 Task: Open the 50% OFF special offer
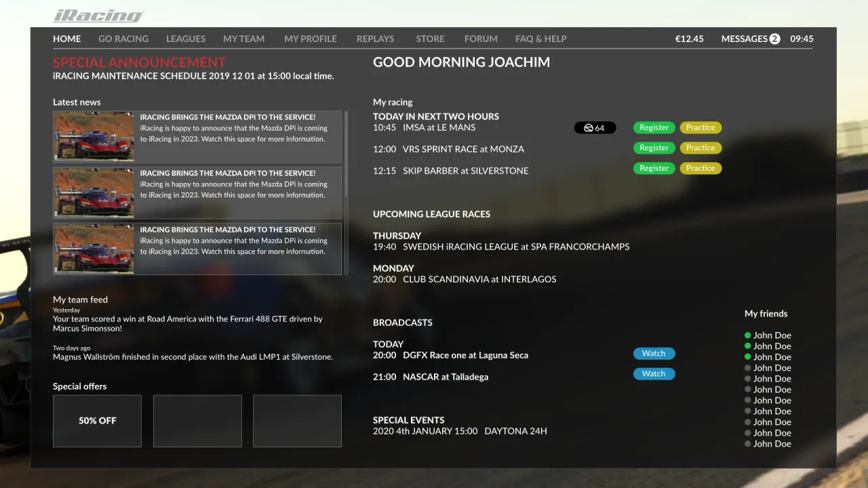click(97, 421)
